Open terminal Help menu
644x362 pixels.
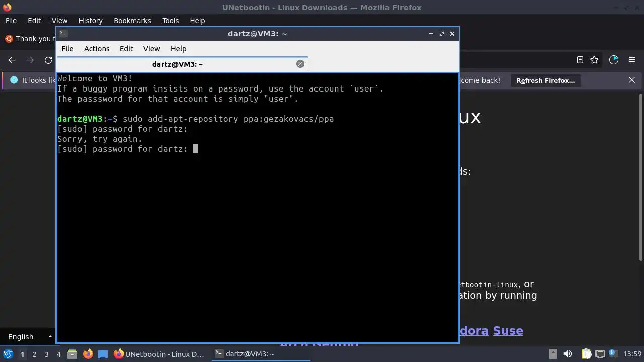pos(178,49)
